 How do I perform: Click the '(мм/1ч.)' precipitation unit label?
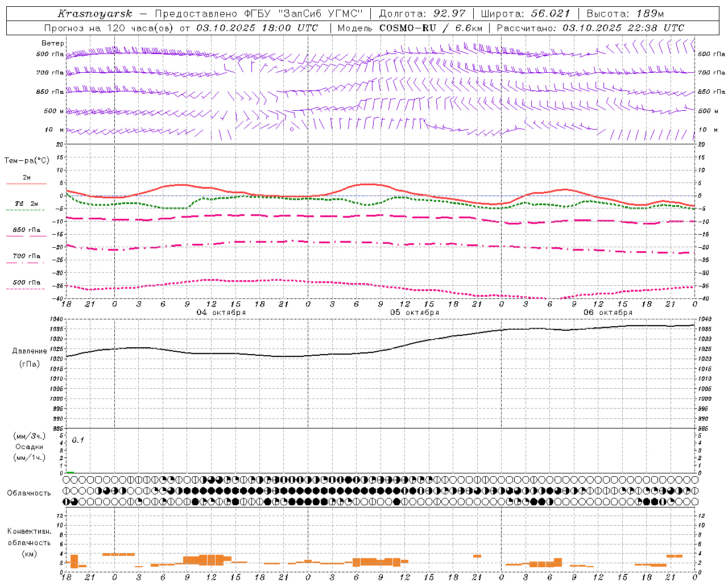point(30,458)
